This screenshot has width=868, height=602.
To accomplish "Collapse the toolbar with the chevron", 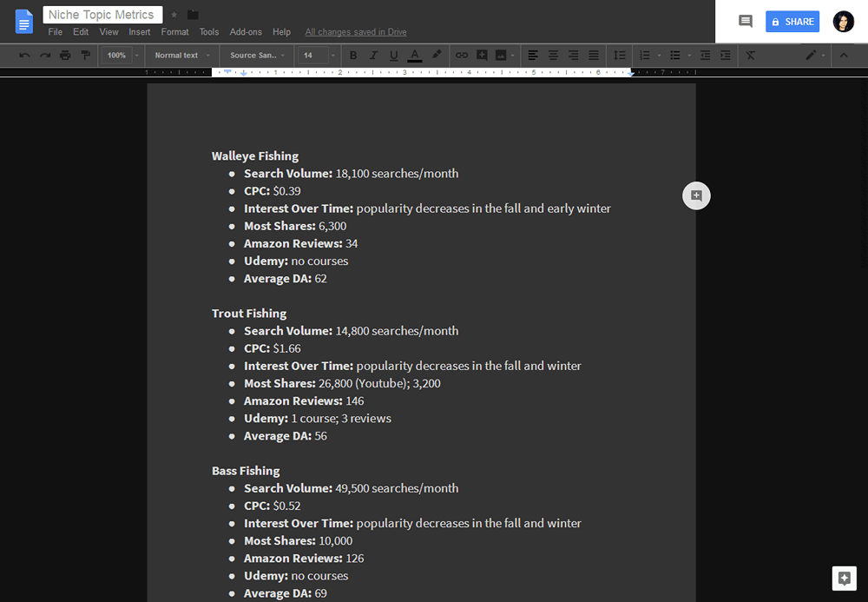I will 844,56.
